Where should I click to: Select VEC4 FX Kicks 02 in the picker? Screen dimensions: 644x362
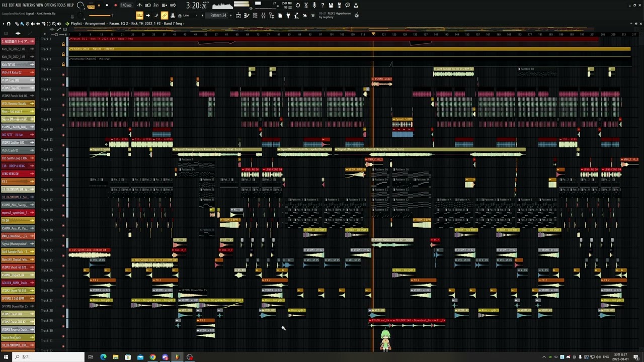click(18, 72)
